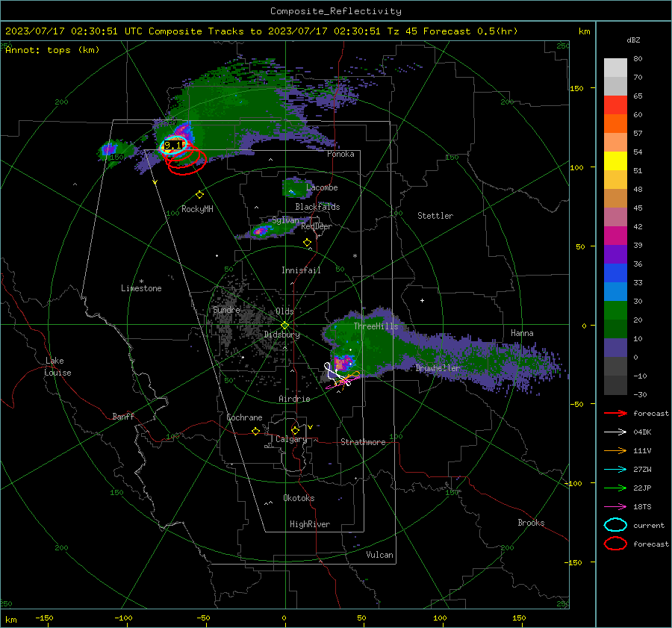Click the Airdrie city label
Viewport: 672px width, 628px height.
[294, 399]
